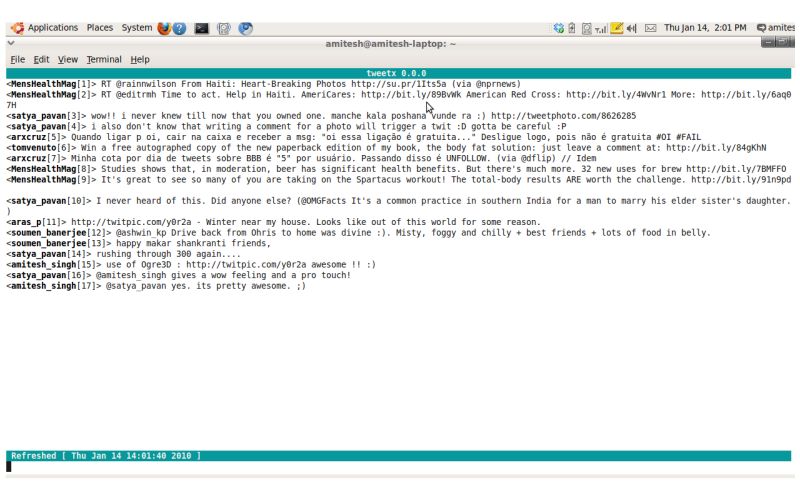The image size is (800, 500).
Task: Click the @ashwin_kp mention in tweet 12
Action: click(141, 233)
